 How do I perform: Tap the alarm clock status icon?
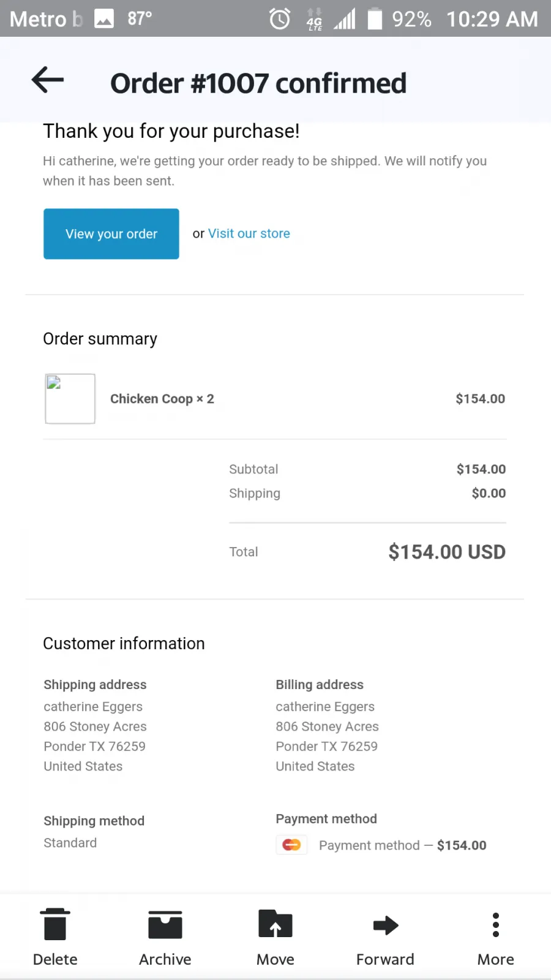[280, 19]
